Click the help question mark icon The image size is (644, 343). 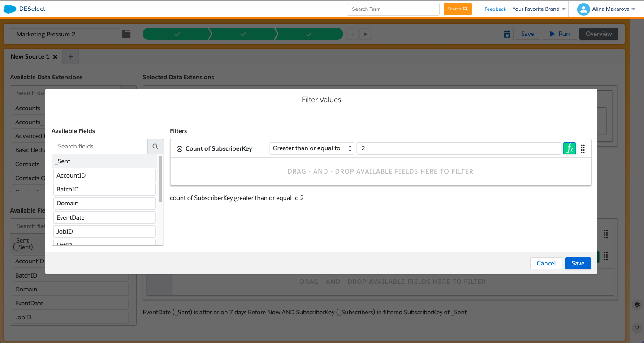point(637,328)
